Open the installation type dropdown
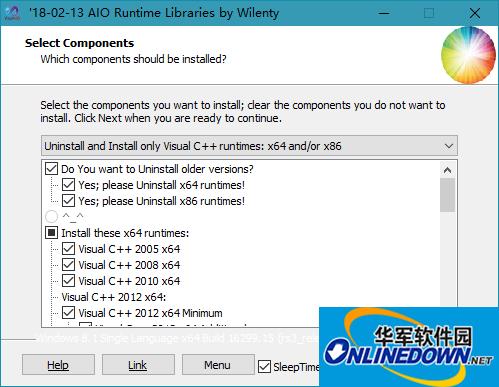The width and height of the screenshot is (499, 387). pos(249,146)
